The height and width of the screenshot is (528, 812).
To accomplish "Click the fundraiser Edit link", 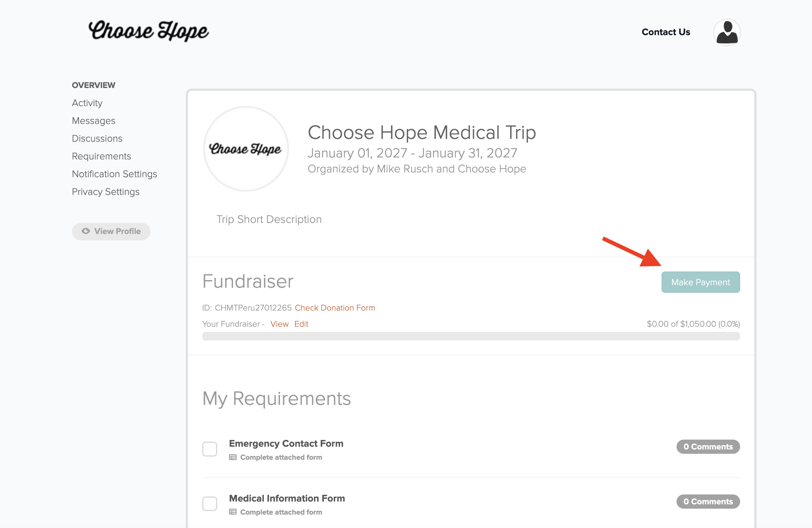I will point(301,324).
